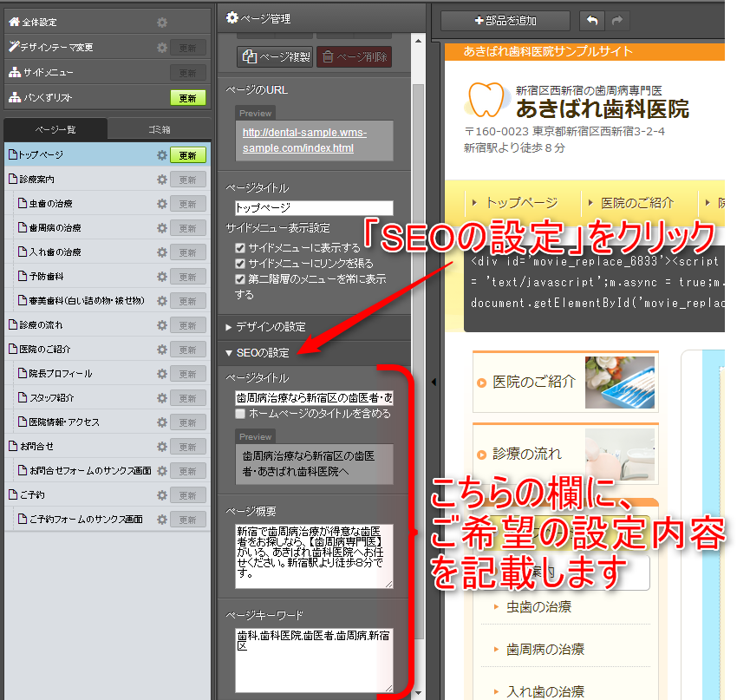Click the ページ複製 button
This screenshot has width=750, height=700.
pos(275,57)
